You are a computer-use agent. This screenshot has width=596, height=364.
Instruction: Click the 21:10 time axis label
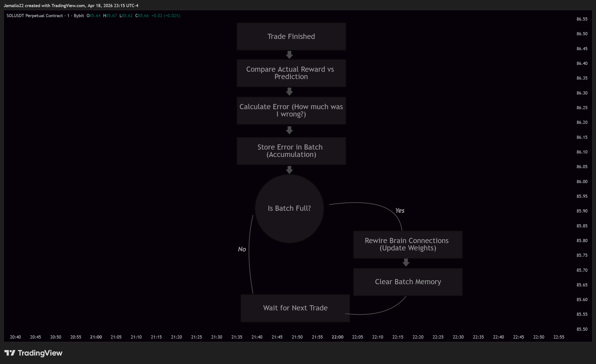pyautogui.click(x=136, y=337)
